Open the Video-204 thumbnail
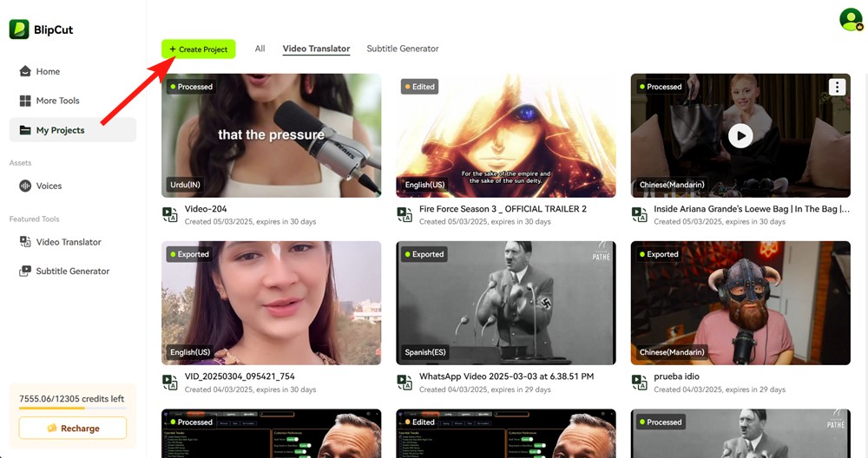Image resolution: width=868 pixels, height=458 pixels. click(x=271, y=135)
